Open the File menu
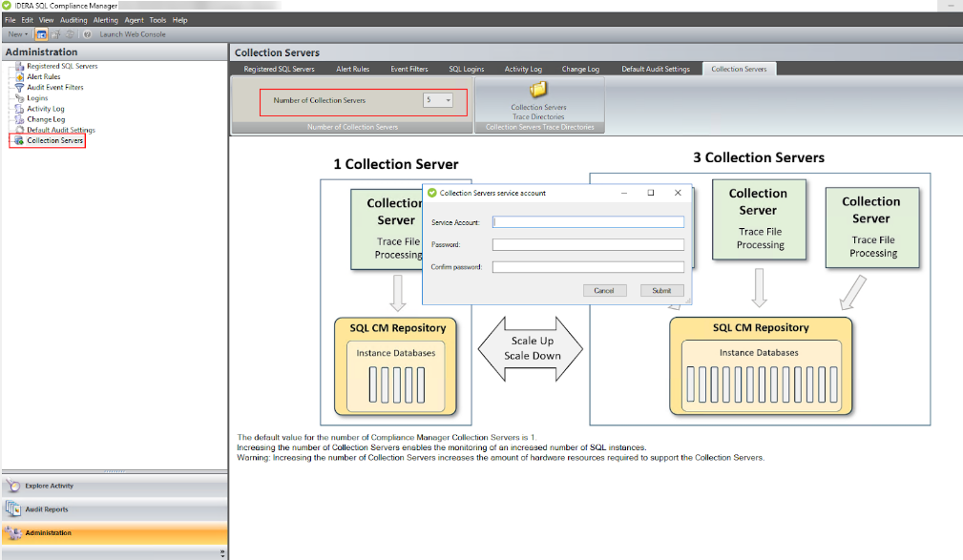Viewport: 963px width, 560px height. (10, 20)
